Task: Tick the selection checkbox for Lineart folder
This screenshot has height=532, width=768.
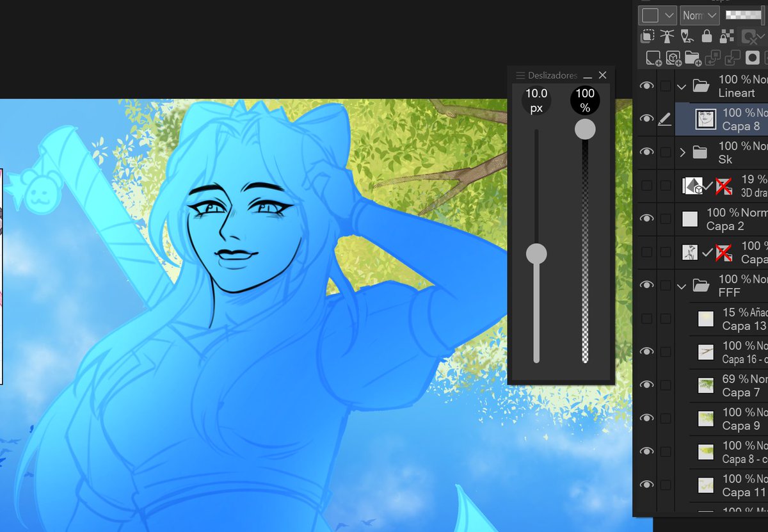Action: (666, 86)
